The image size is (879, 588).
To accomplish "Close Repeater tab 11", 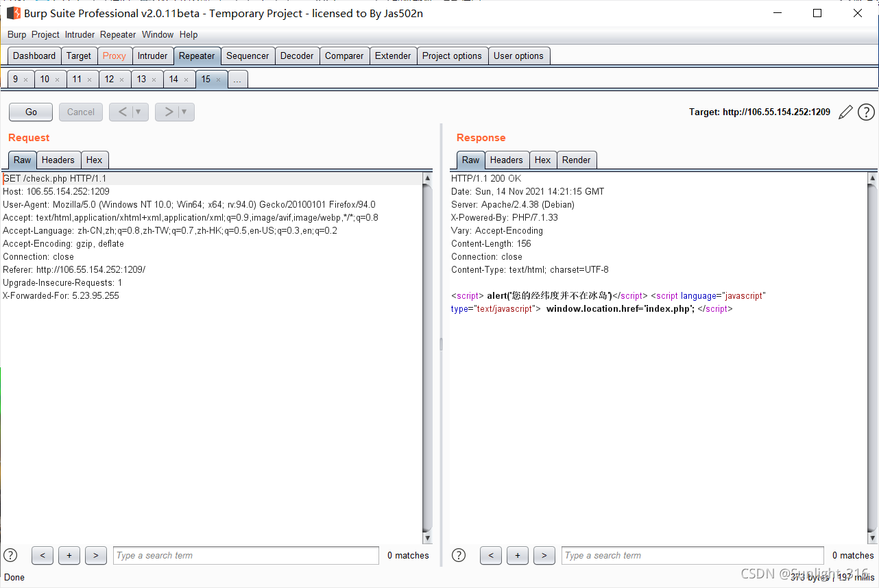I will click(89, 79).
